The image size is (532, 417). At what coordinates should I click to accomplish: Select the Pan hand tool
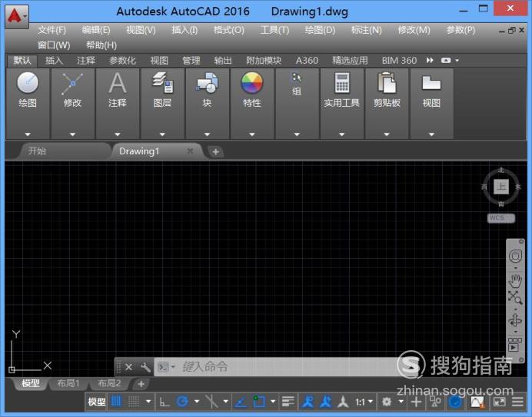click(515, 281)
